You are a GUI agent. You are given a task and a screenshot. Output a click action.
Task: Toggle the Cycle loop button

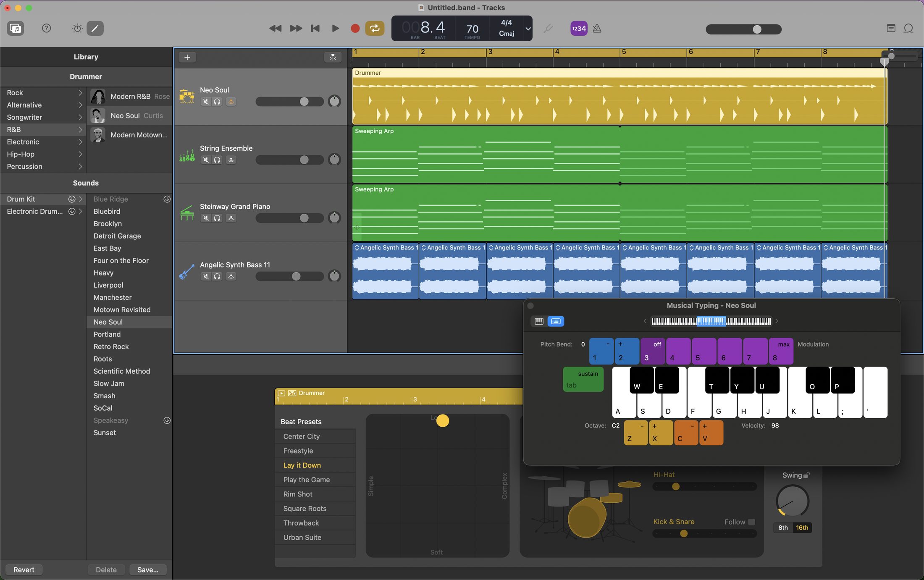375,29
